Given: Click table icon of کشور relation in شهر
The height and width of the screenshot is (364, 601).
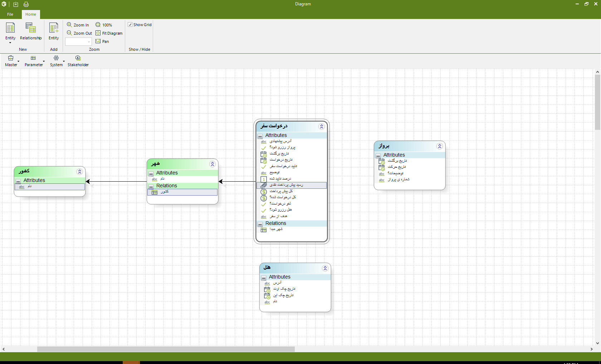Looking at the screenshot, I should [x=155, y=192].
